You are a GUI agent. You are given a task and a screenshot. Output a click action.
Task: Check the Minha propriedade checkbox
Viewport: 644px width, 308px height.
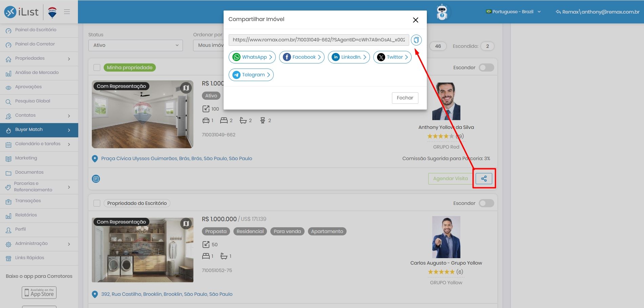click(97, 68)
